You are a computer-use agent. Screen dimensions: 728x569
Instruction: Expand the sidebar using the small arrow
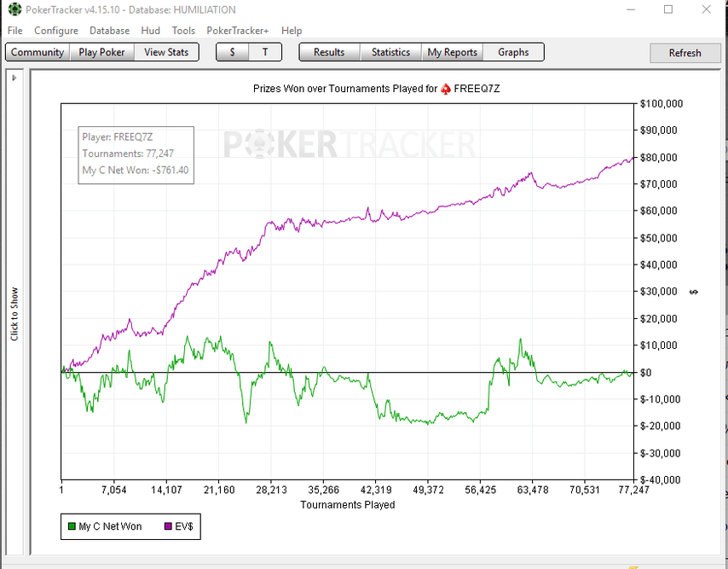click(14, 78)
